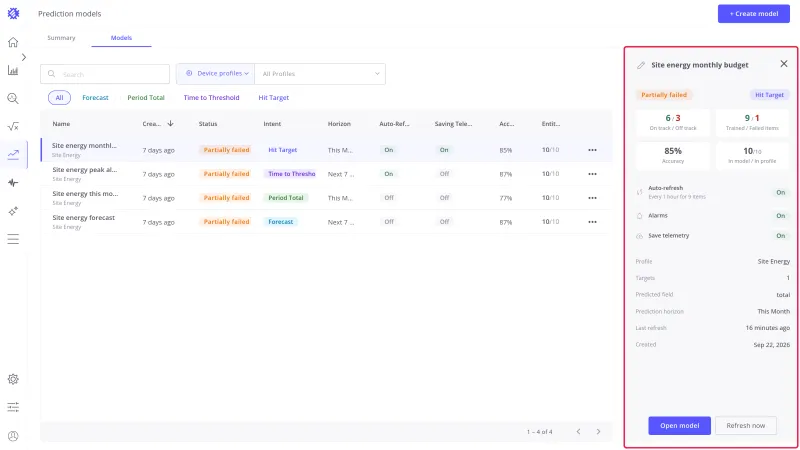Image resolution: width=800 pixels, height=450 pixels.
Task: Click the Hit Target badge in details panel
Action: point(769,95)
